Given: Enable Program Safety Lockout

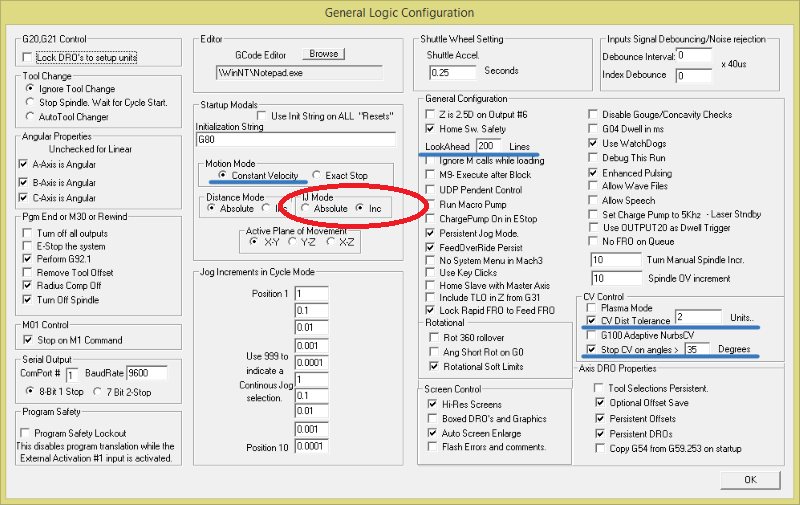Looking at the screenshot, I should coord(24,433).
